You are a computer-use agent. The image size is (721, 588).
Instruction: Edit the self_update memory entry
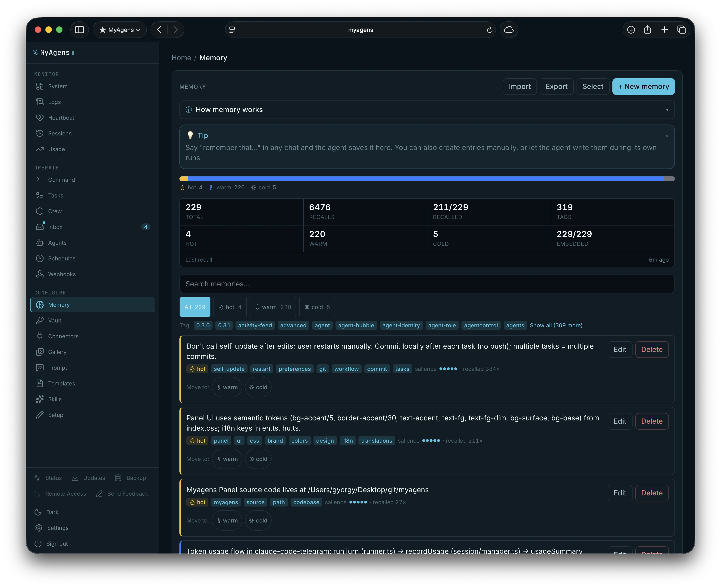(620, 350)
